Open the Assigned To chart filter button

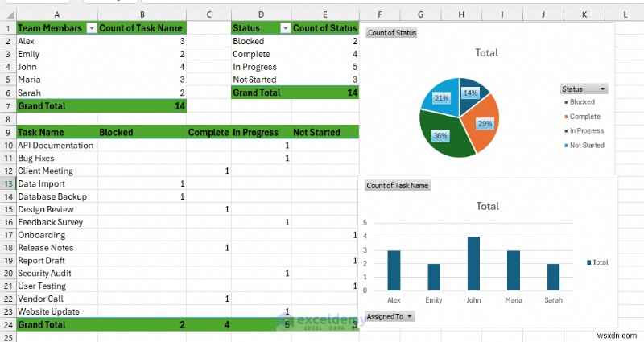pos(389,316)
